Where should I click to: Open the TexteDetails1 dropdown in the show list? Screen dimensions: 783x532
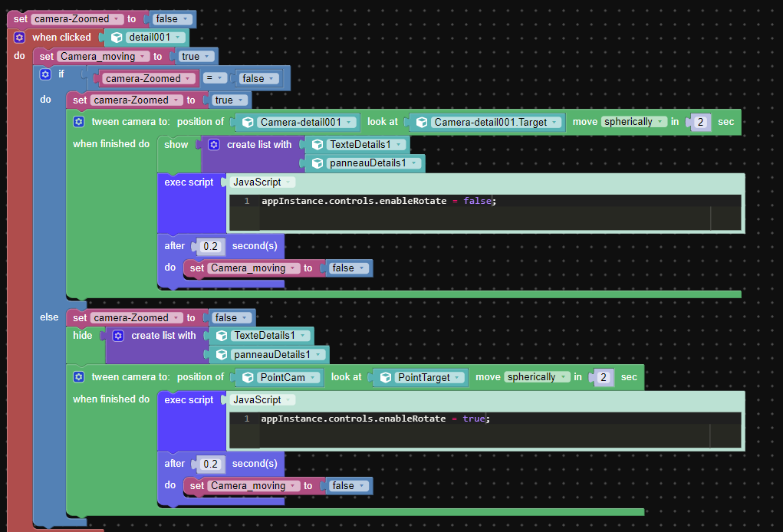(365, 145)
